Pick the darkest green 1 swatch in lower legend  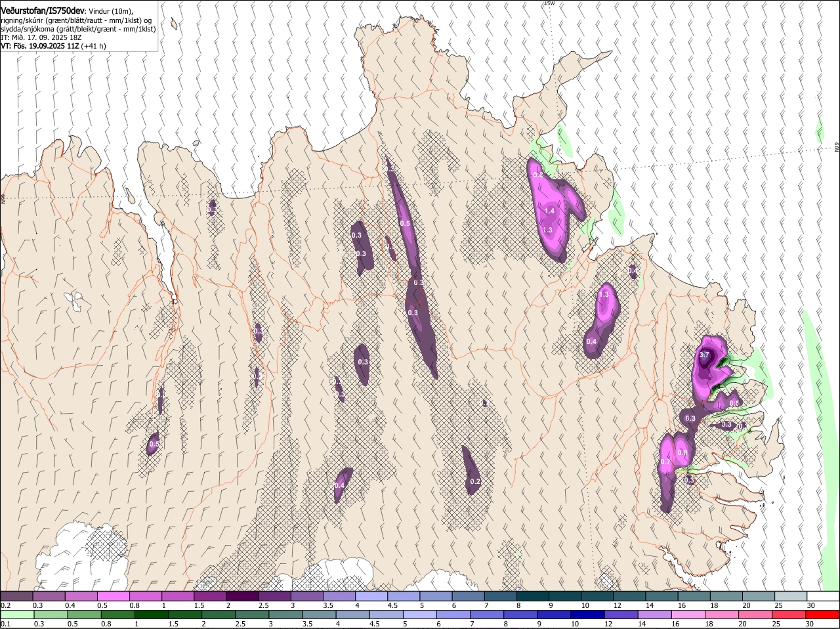tap(151, 615)
